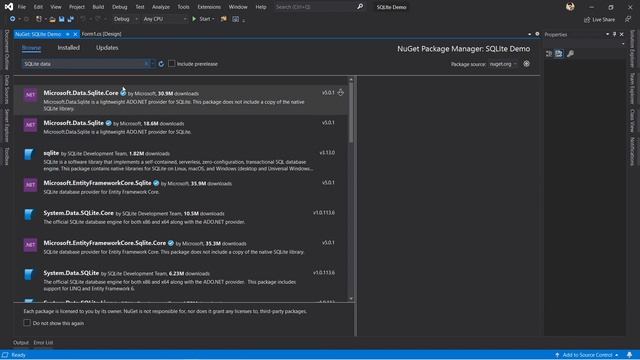Open the Toolbox side tab
This screenshot has width=640, height=360.
7,156
